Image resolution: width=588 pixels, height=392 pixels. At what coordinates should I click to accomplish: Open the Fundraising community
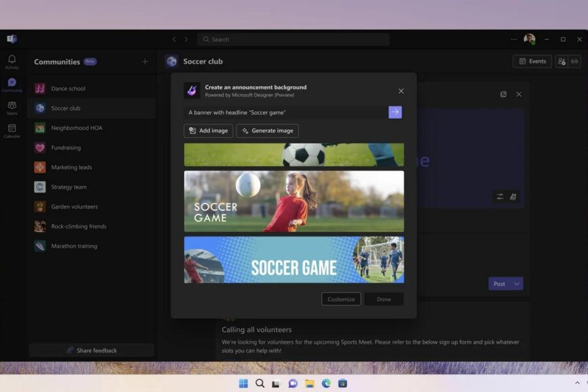point(92,148)
